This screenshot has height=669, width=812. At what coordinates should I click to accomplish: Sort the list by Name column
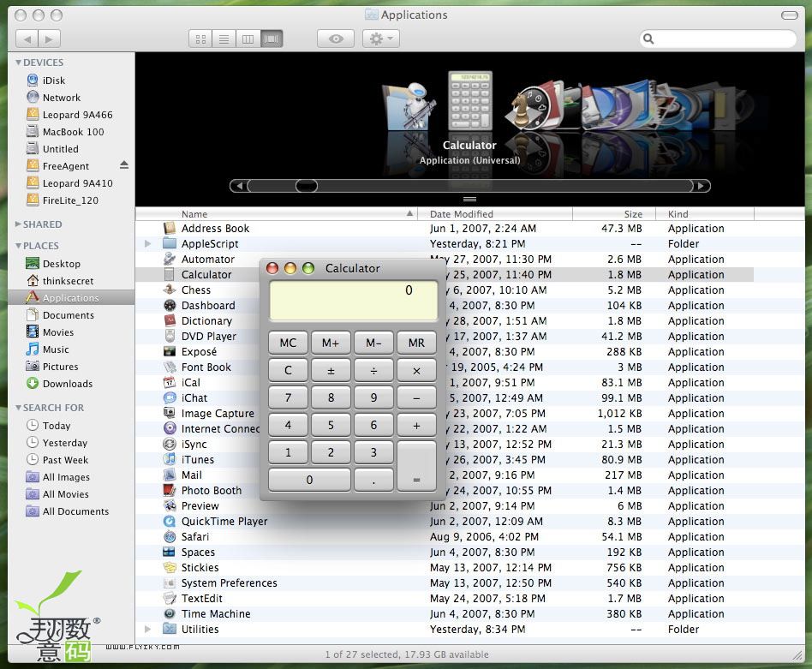(x=276, y=214)
